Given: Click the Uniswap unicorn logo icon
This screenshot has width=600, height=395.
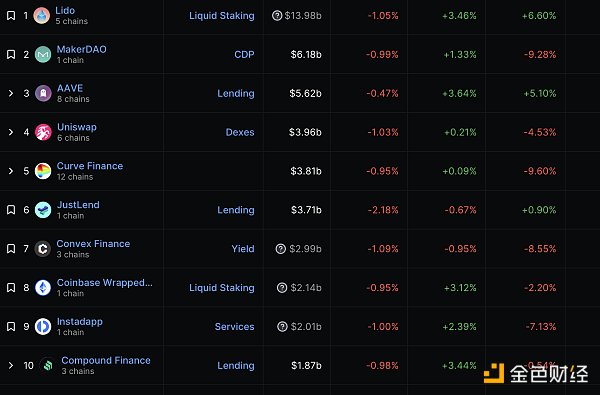Looking at the screenshot, I should pos(43,132).
